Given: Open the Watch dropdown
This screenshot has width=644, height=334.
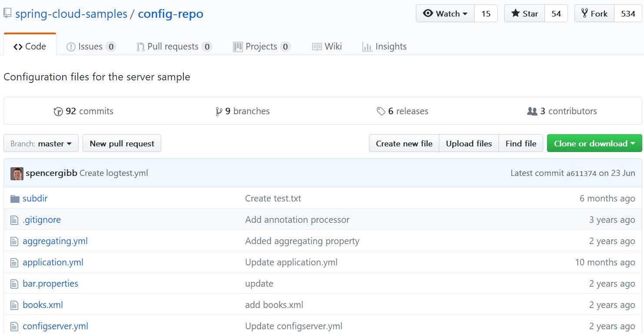Looking at the screenshot, I should click(x=445, y=13).
